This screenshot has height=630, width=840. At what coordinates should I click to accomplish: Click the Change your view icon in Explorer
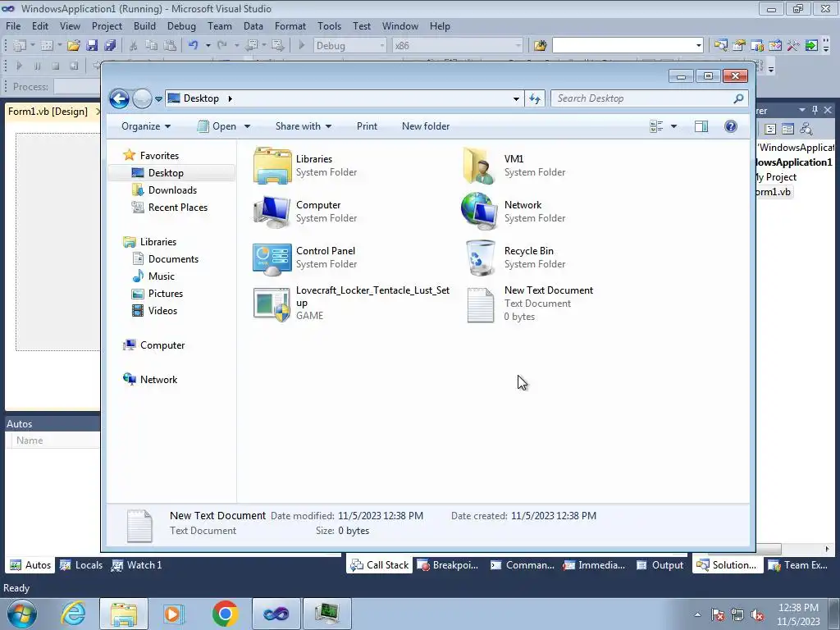click(656, 126)
